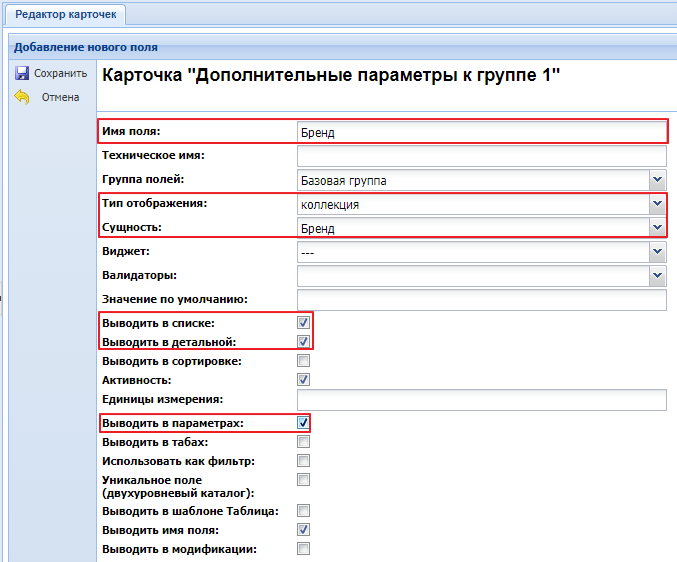Enable the Выводить в сортировке checkbox
Image resolution: width=677 pixels, height=562 pixels.
[x=304, y=360]
